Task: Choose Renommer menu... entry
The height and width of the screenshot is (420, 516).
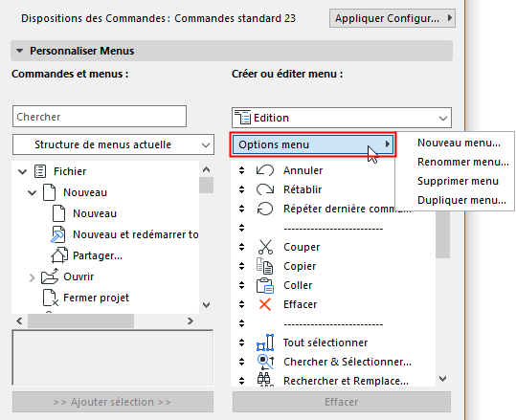Action: point(463,162)
